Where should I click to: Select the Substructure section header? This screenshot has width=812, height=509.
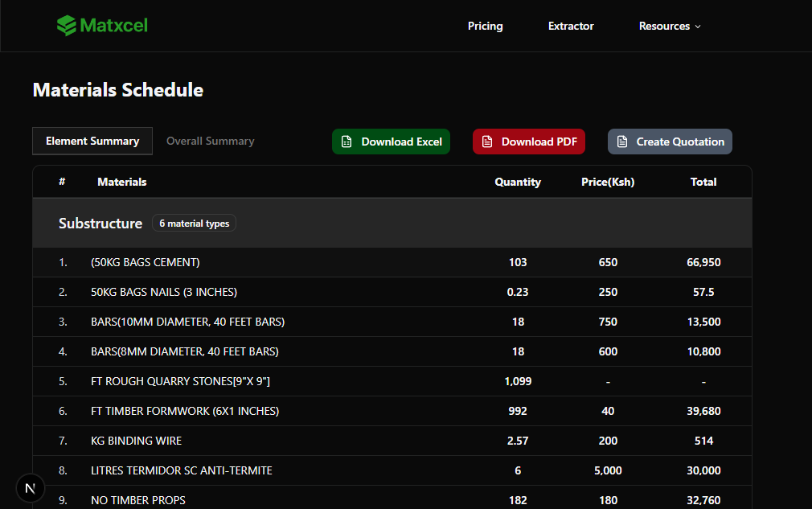pyautogui.click(x=100, y=223)
